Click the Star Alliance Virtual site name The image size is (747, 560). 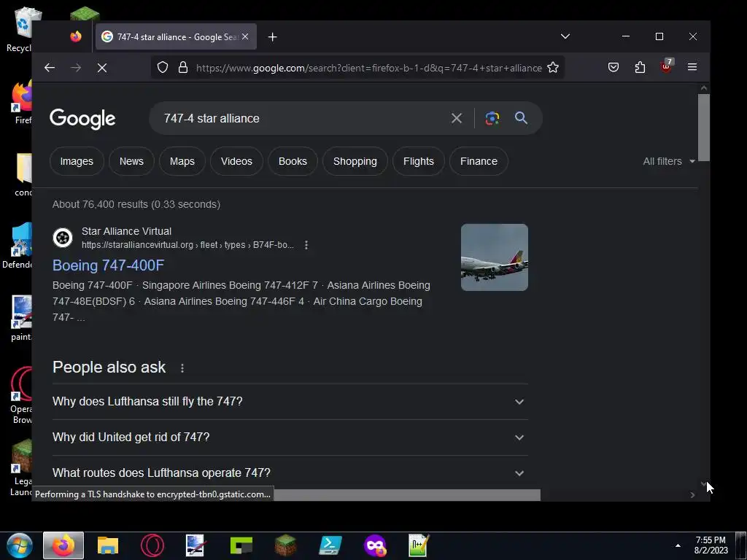[x=126, y=231]
